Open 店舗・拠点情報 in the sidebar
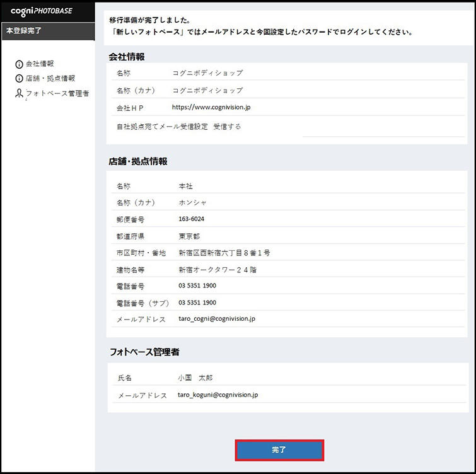 pyautogui.click(x=50, y=78)
